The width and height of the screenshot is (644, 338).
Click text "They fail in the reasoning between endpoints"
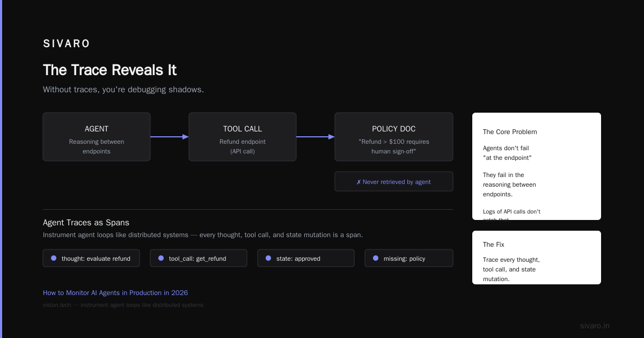509,185
